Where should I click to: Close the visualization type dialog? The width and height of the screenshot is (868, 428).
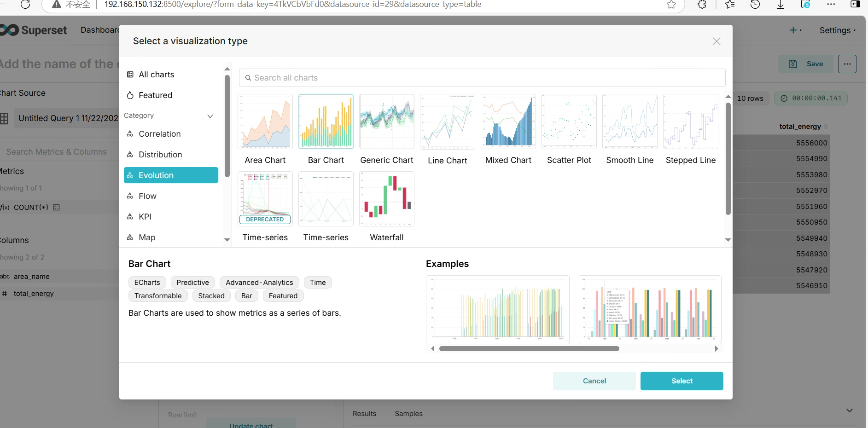[717, 41]
